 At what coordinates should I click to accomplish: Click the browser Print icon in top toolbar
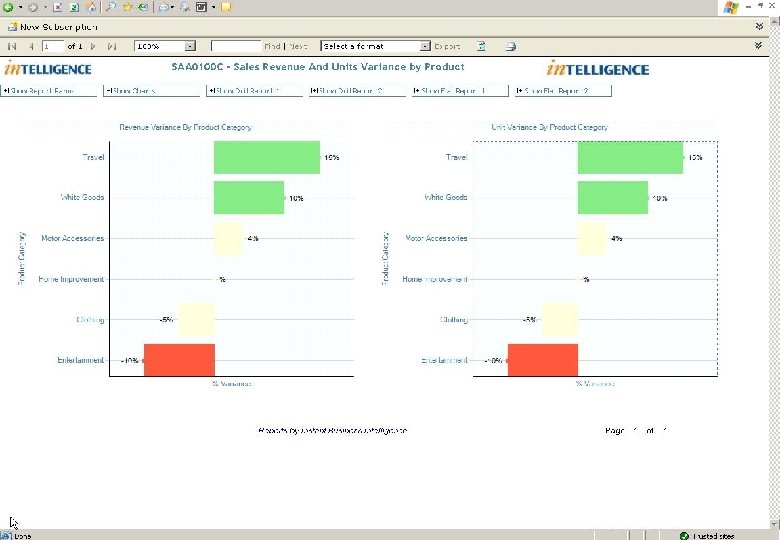185,7
